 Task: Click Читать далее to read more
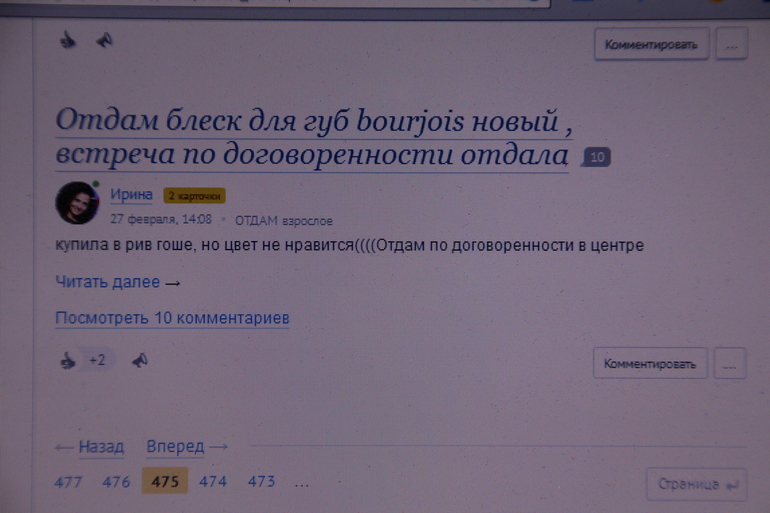[117, 282]
